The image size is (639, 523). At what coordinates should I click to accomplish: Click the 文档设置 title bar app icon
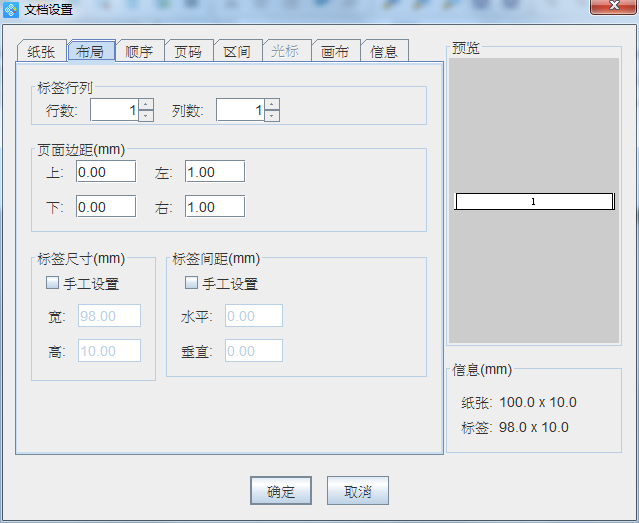point(11,9)
